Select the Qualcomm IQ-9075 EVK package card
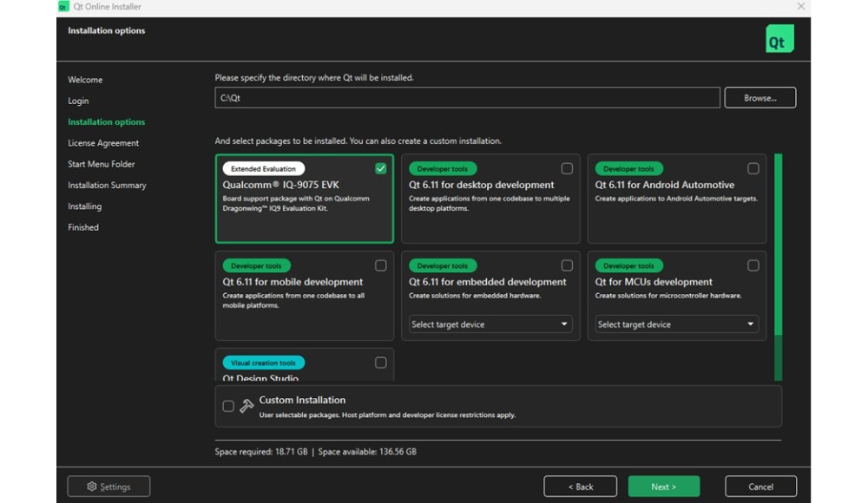The image size is (868, 503). (x=305, y=199)
